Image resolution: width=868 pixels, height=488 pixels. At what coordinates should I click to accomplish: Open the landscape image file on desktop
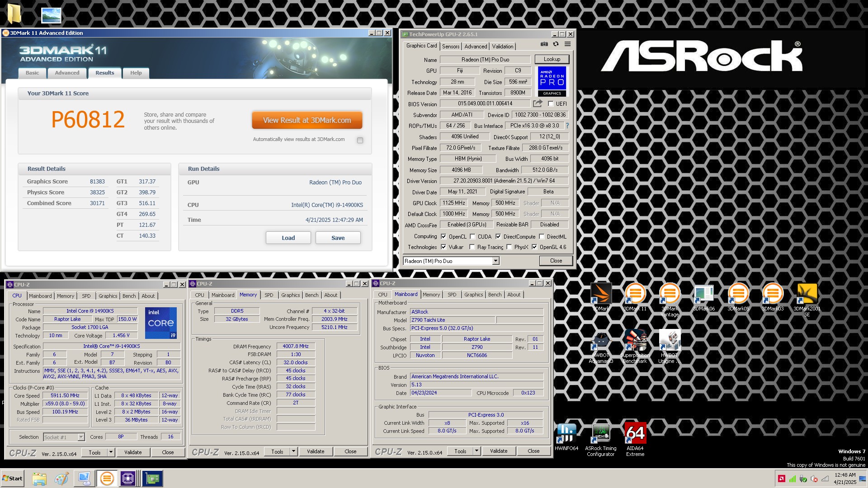pos(51,15)
